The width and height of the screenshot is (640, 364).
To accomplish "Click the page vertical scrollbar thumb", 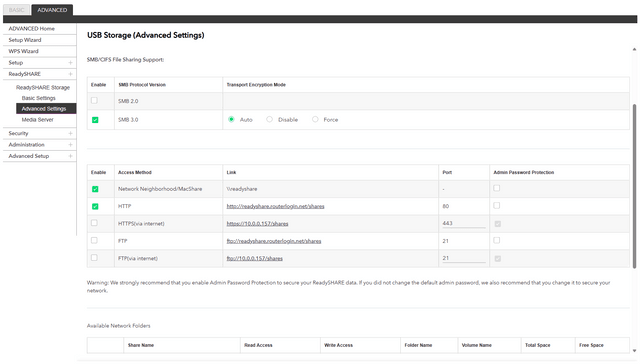I will pos(634,186).
